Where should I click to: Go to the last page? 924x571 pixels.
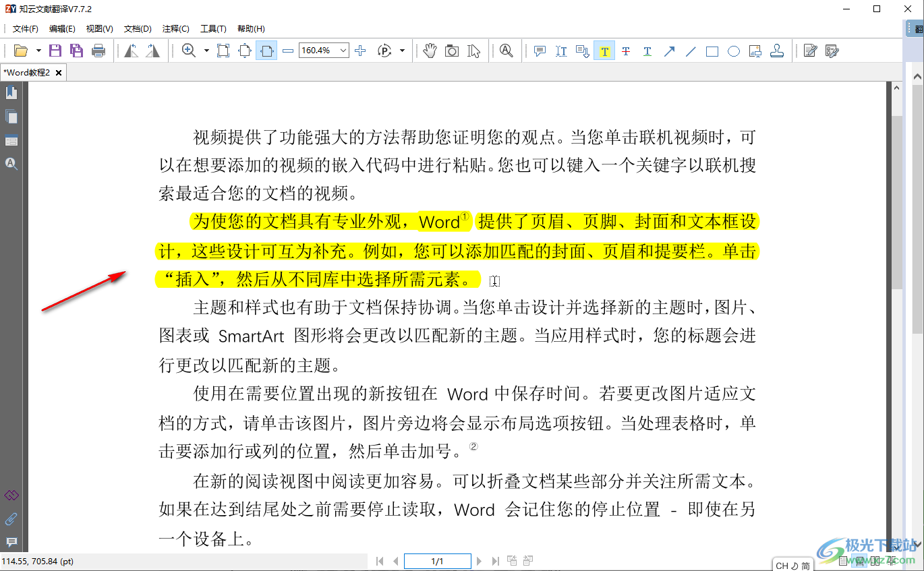pos(495,561)
